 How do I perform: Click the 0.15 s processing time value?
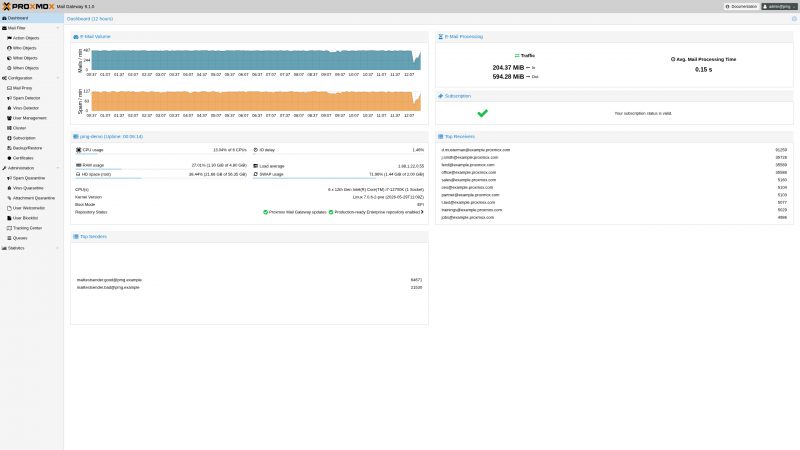pos(703,69)
